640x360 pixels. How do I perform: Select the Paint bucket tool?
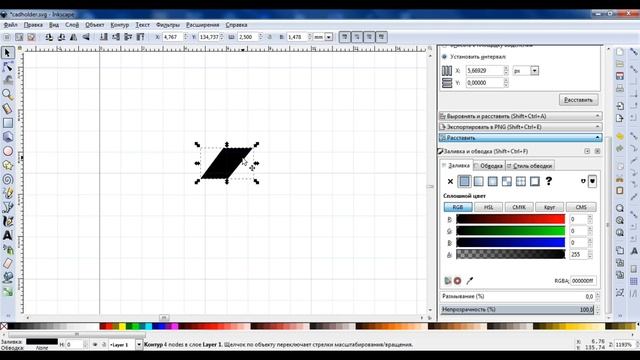click(7, 278)
